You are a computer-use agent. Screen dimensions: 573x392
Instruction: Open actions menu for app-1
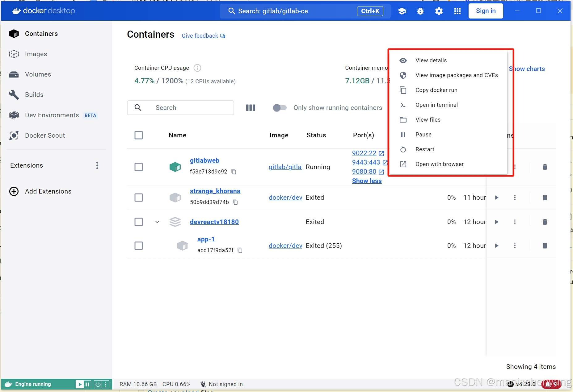[515, 246]
